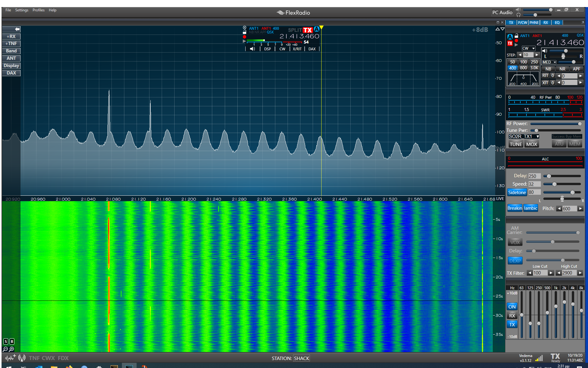Image resolution: width=588 pixels, height=368 pixels.
Task: Adjust the RF Power slider
Action: coord(556,124)
